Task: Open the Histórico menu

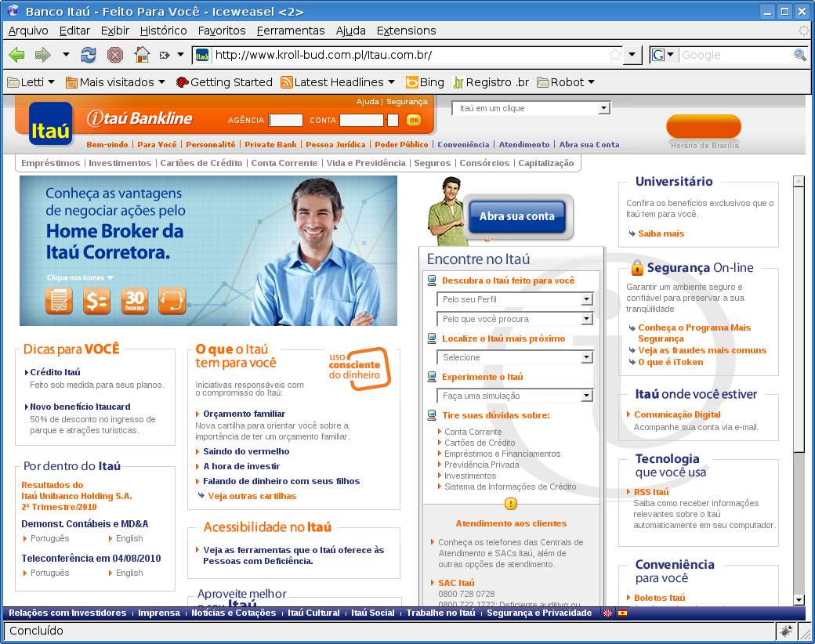Action: (163, 31)
